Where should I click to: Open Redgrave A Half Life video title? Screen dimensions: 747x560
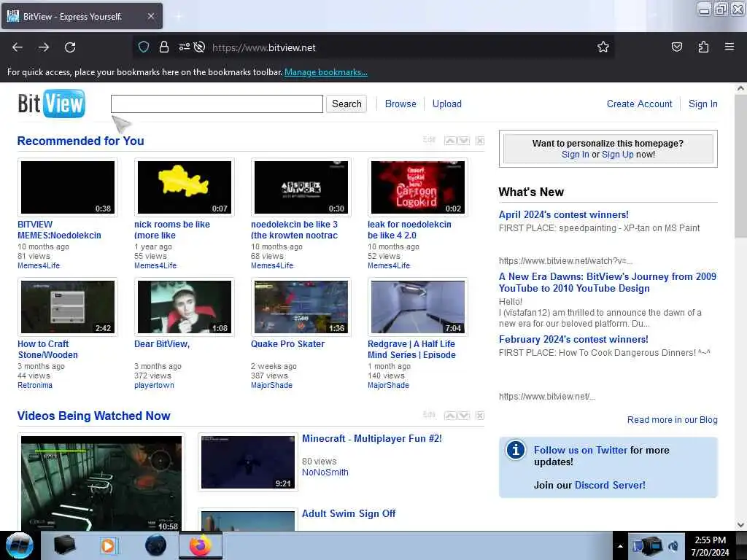pyautogui.click(x=411, y=349)
